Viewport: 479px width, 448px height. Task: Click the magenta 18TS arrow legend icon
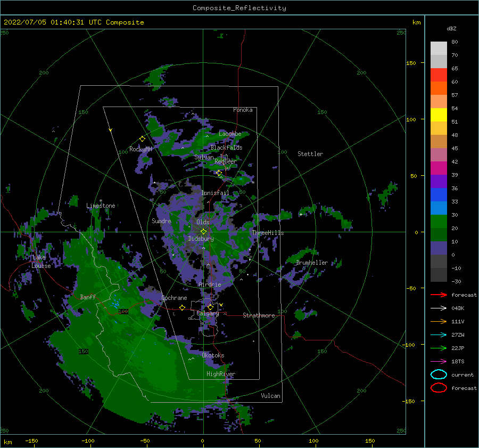pyautogui.click(x=439, y=362)
